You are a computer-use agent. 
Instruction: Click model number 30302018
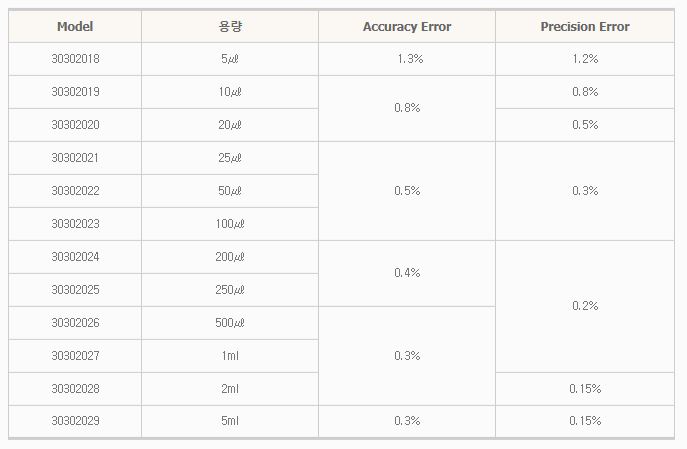75,59
